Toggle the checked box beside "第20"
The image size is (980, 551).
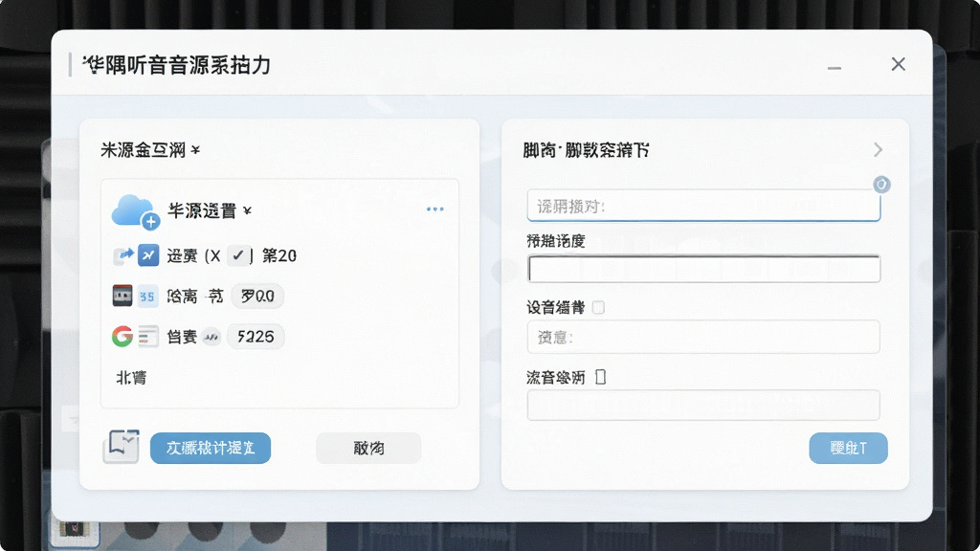coord(238,255)
